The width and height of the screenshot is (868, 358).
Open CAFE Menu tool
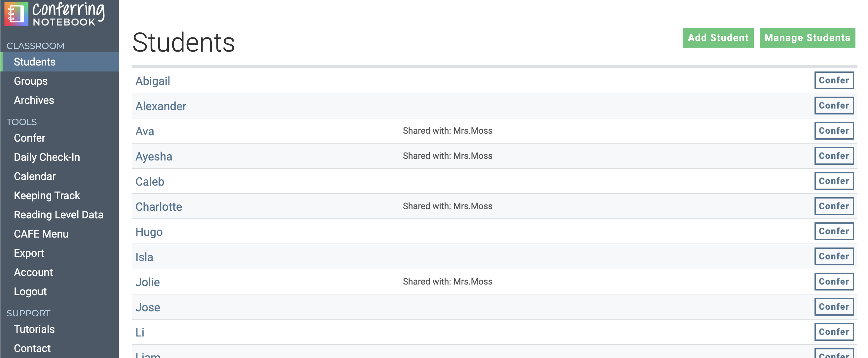tap(41, 233)
